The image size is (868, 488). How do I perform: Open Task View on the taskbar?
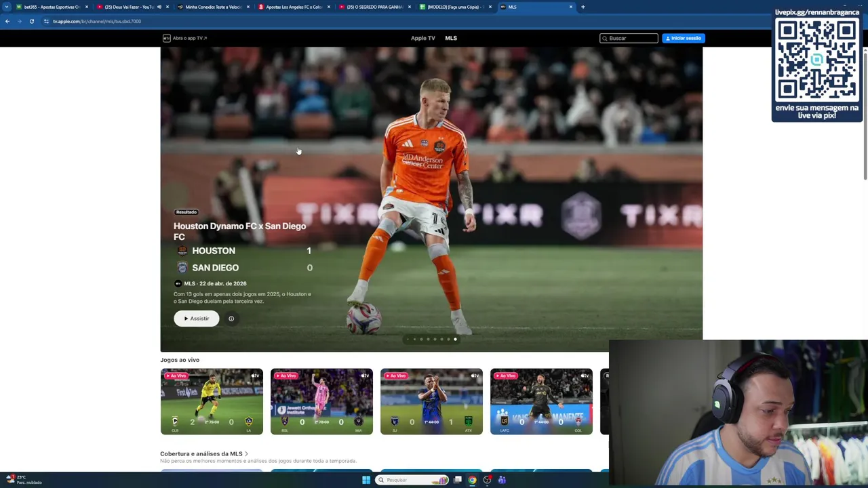[x=458, y=480]
